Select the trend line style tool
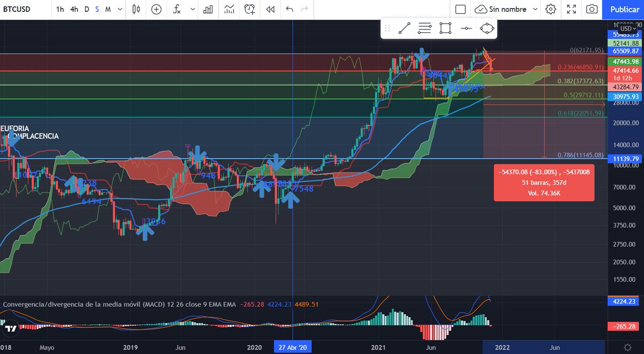644x354 pixels. tap(405, 28)
